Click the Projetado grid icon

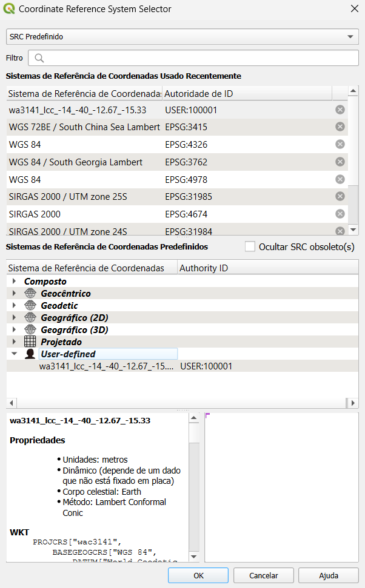[30, 342]
